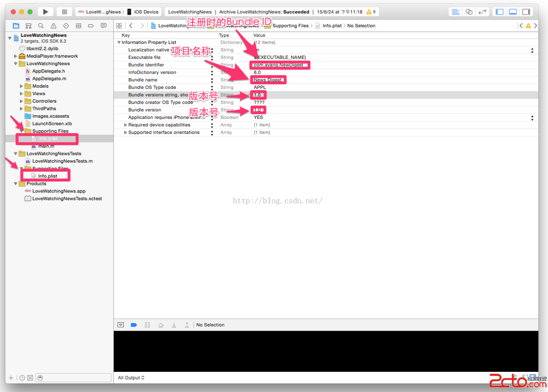Click the step into icon in debug bar
Image resolution: width=548 pixels, height=392 pixels.
pyautogui.click(x=174, y=325)
